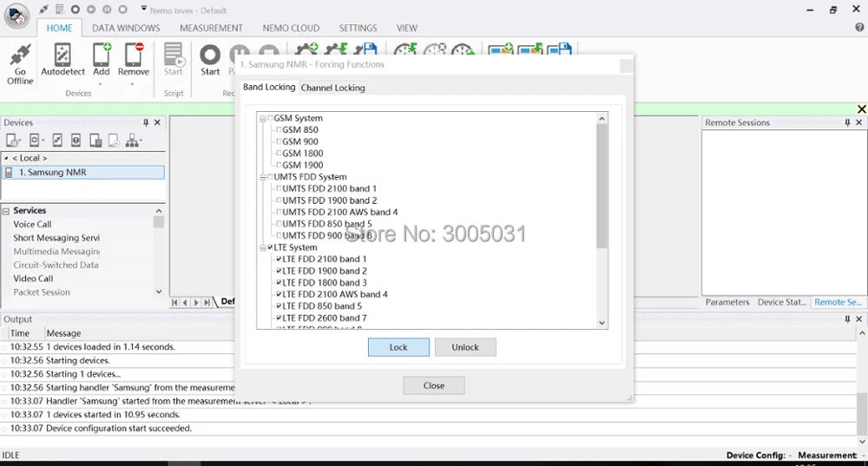868x466 pixels.
Task: Open the quick access toolbar customize dropdown
Action: pos(143,9)
